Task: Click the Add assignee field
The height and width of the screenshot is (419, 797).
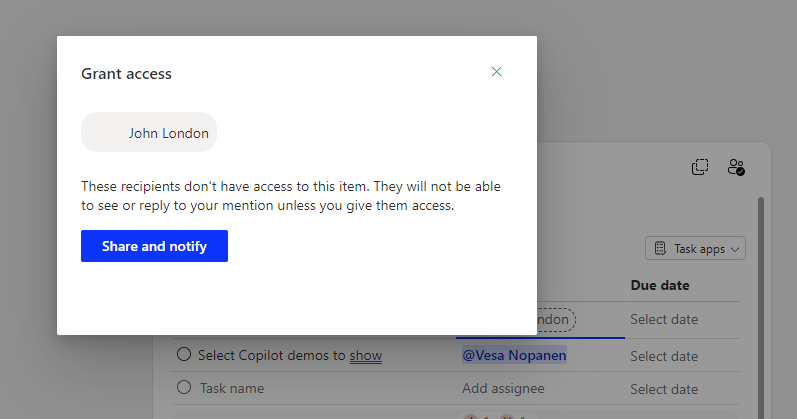Action: [x=504, y=388]
